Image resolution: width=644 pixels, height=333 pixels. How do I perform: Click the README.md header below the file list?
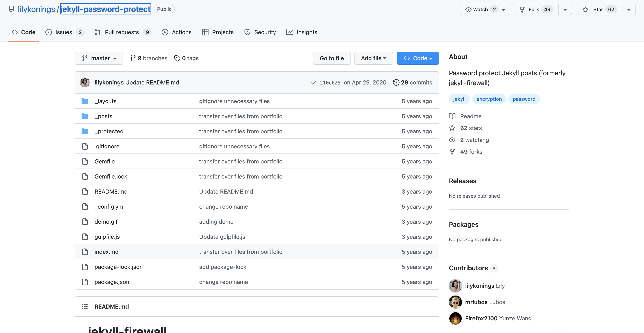(x=111, y=307)
